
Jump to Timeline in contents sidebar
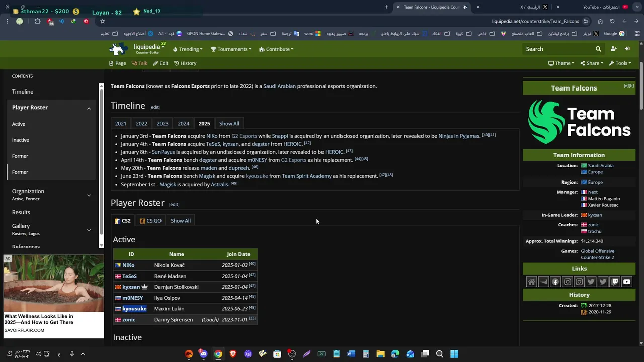click(23, 92)
